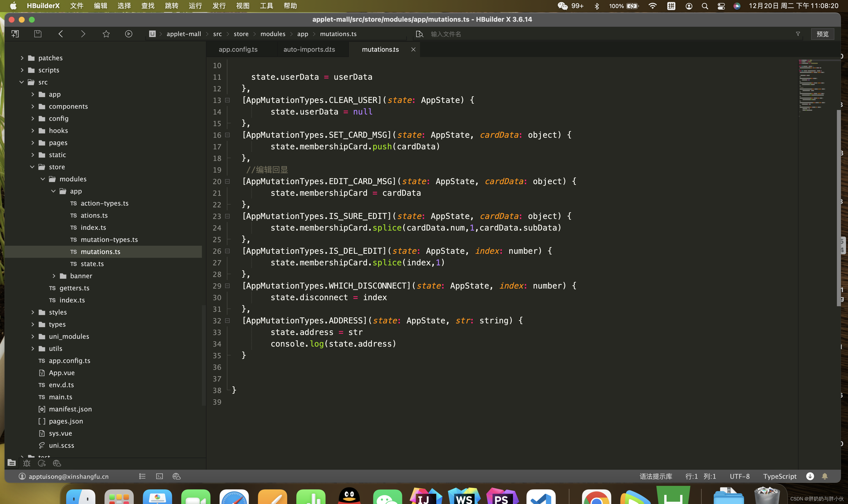The width and height of the screenshot is (848, 504).
Task: Click the 预览 preview button
Action: tap(822, 34)
